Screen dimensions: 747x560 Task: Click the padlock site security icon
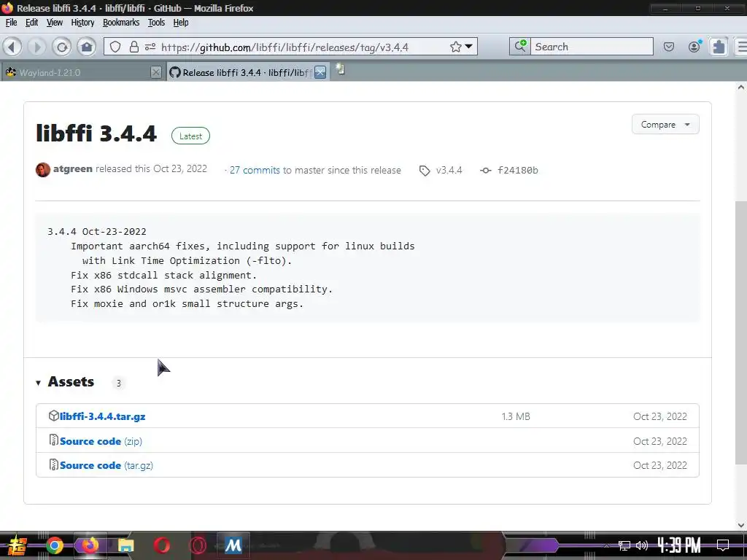pos(134,47)
